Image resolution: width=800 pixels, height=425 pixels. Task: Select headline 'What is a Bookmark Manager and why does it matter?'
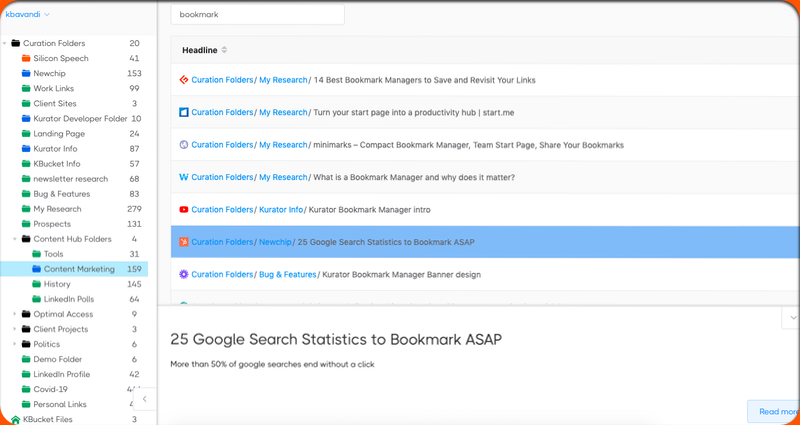click(414, 177)
